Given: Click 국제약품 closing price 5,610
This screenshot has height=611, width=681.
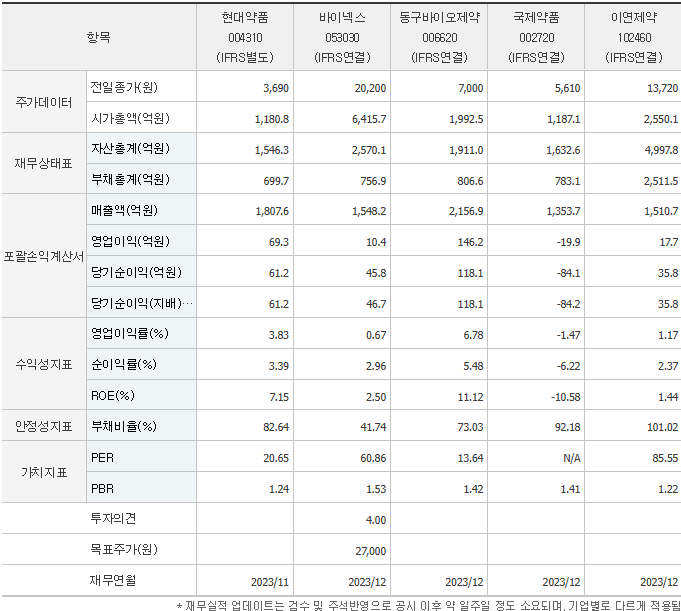Looking at the screenshot, I should coord(567,88).
